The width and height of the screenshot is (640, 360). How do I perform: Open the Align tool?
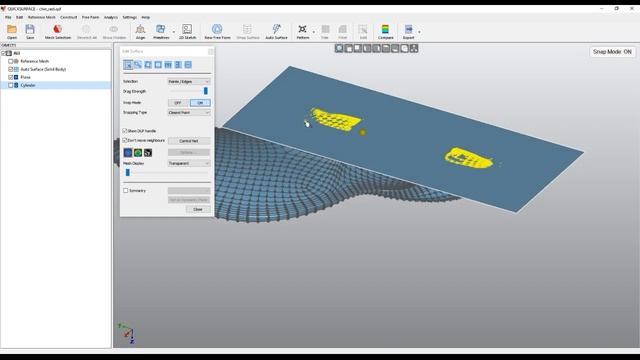click(140, 31)
